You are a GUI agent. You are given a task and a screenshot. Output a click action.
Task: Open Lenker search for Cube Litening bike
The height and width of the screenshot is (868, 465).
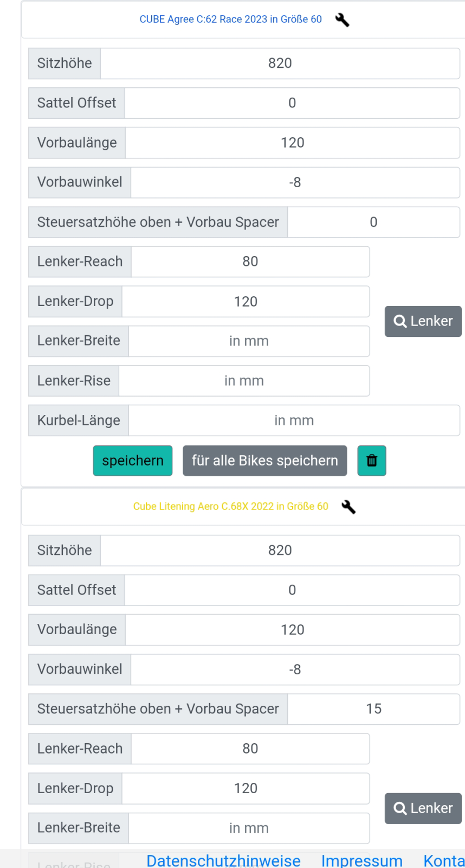click(423, 808)
